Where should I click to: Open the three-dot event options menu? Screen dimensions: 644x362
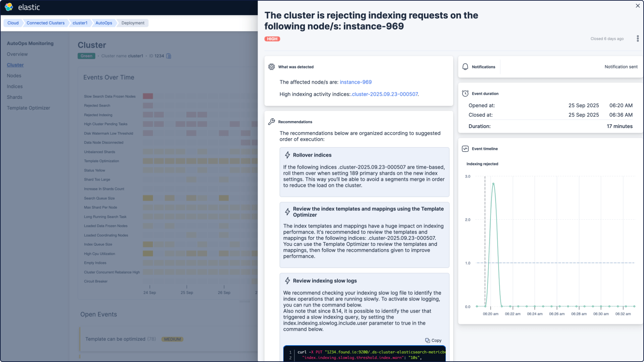tap(638, 39)
